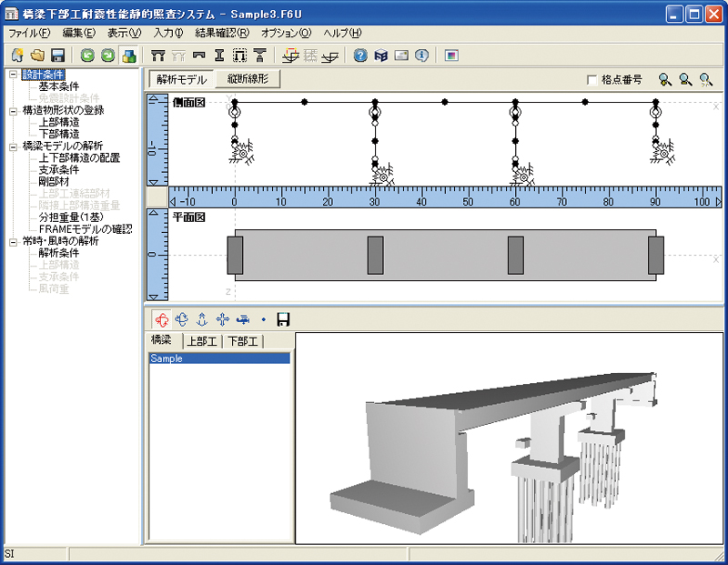728x565 pixels.
Task: Collapse the 設計条件 tree node
Action: [13, 75]
